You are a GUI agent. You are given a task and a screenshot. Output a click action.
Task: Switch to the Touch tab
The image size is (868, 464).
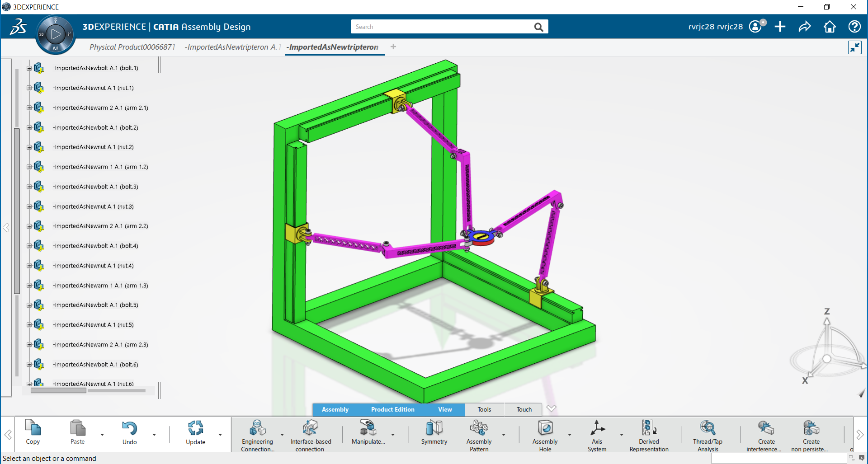point(524,410)
